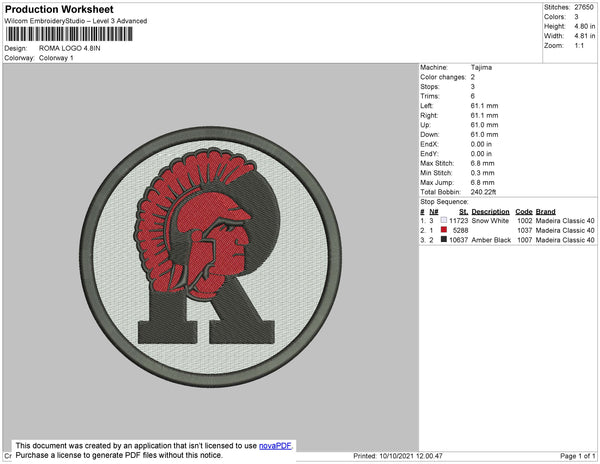Click the Description column header
This screenshot has width=600, height=464.
coord(490,212)
